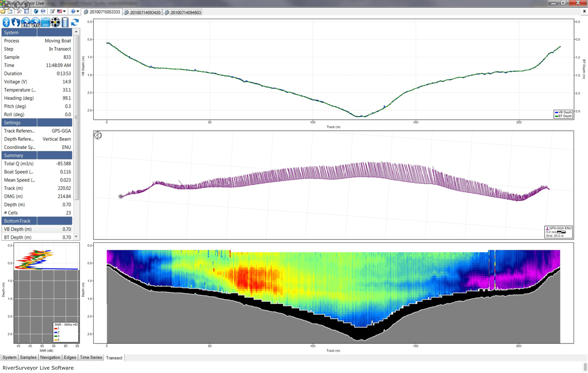Click the hammer and wrench tools icon
Viewport: 588px width, 373px height.
19,12
